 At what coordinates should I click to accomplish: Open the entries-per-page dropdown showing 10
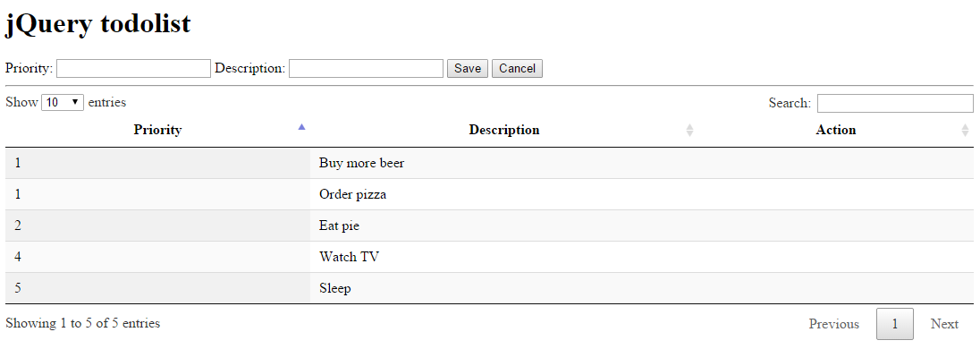click(63, 103)
